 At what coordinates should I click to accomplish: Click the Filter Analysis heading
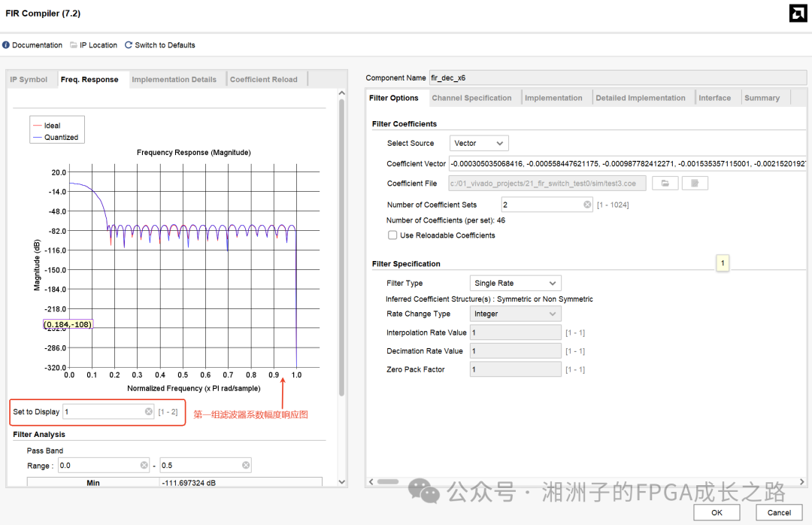(x=39, y=434)
